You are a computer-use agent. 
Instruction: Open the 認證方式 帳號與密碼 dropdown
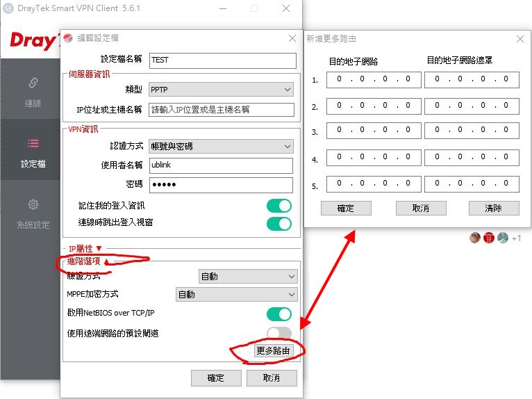click(220, 146)
